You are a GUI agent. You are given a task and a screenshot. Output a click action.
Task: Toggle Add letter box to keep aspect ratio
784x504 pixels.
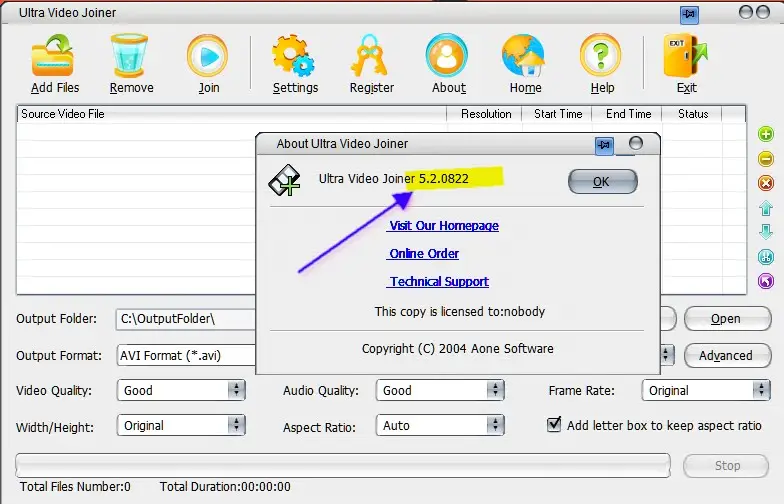554,425
